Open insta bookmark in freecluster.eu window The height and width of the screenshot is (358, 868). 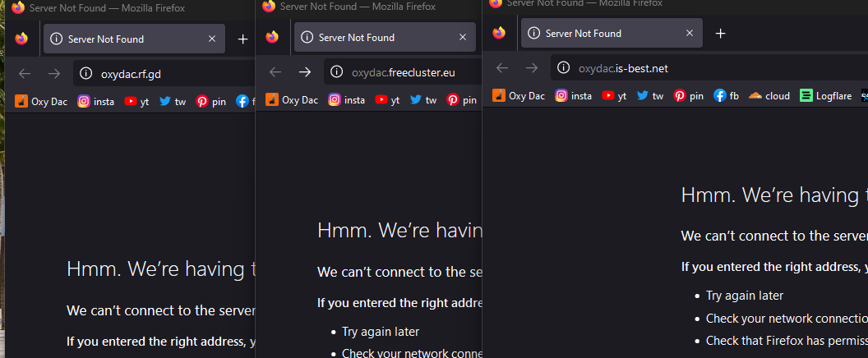tap(347, 100)
